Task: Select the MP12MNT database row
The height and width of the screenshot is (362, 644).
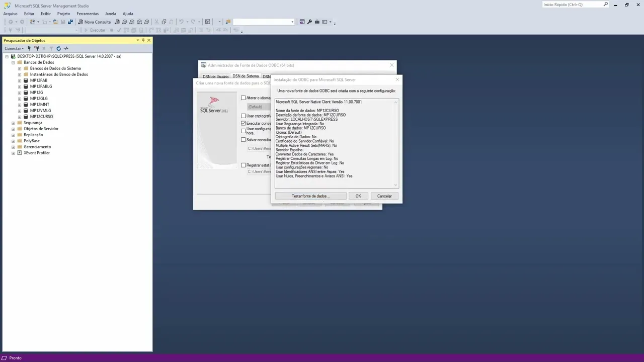Action: tap(39, 105)
